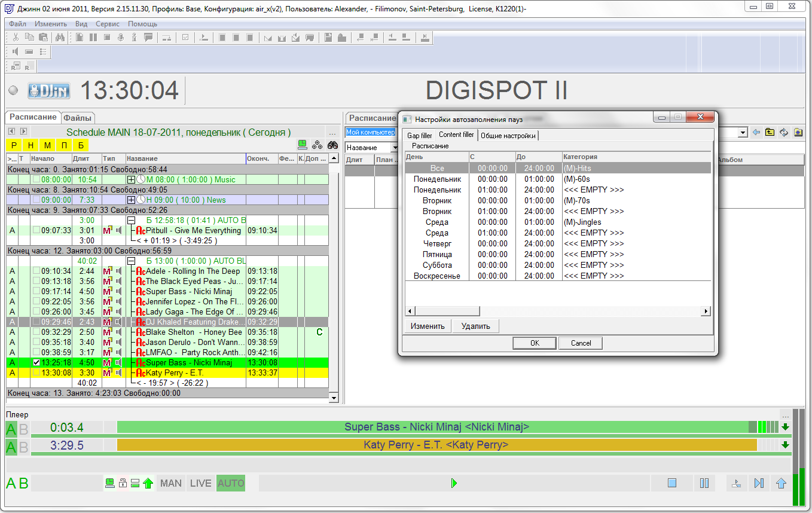The width and height of the screenshot is (812, 513).
Task: Click binoculars icon above schedule list
Action: tap(332, 145)
